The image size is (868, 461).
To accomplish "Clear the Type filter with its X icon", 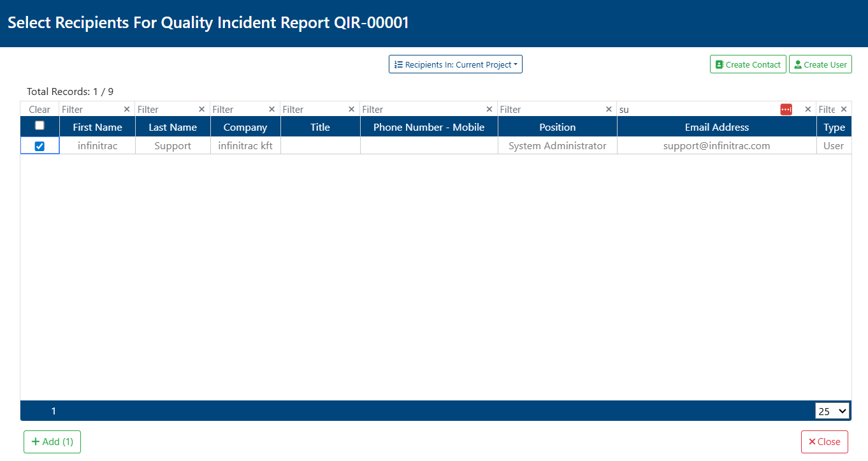I will pos(844,109).
